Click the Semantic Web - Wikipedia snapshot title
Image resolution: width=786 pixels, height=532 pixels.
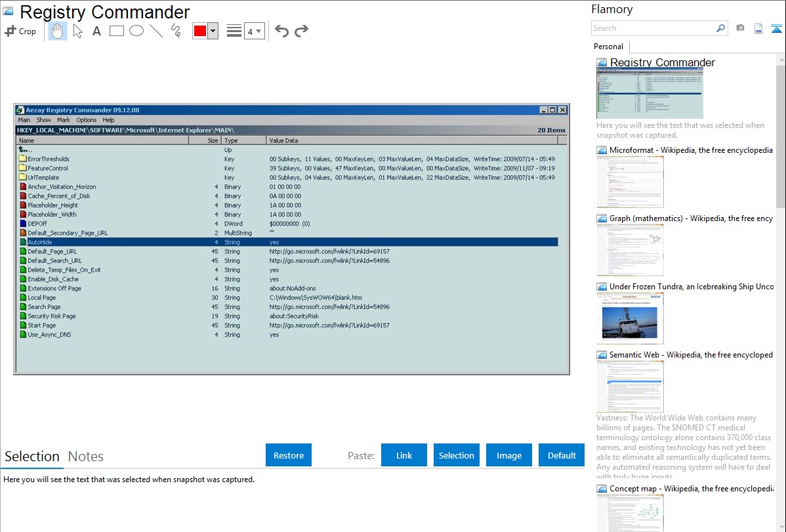point(692,355)
